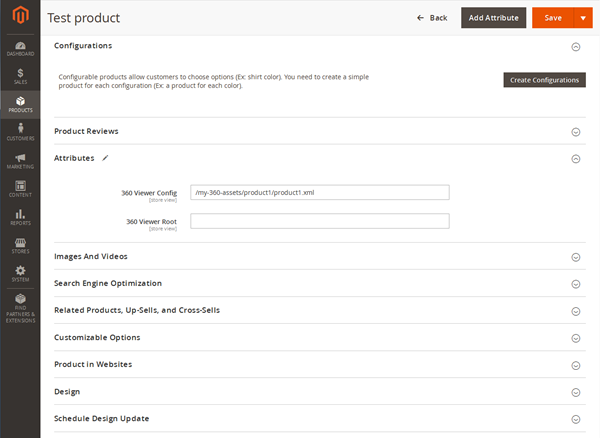Click the Magento logo icon
This screenshot has width=600, height=438.
(20, 17)
